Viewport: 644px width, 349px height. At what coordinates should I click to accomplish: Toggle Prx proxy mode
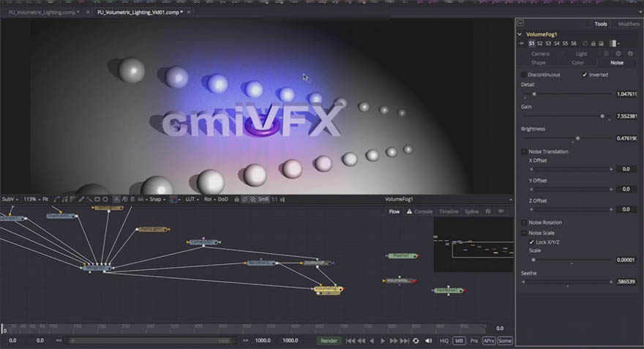tap(474, 341)
